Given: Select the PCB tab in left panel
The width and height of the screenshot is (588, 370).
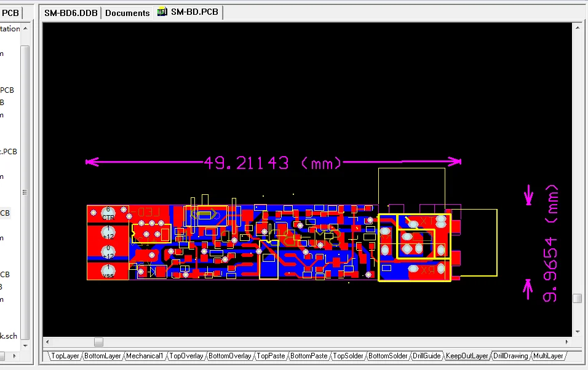Looking at the screenshot, I should [x=10, y=12].
